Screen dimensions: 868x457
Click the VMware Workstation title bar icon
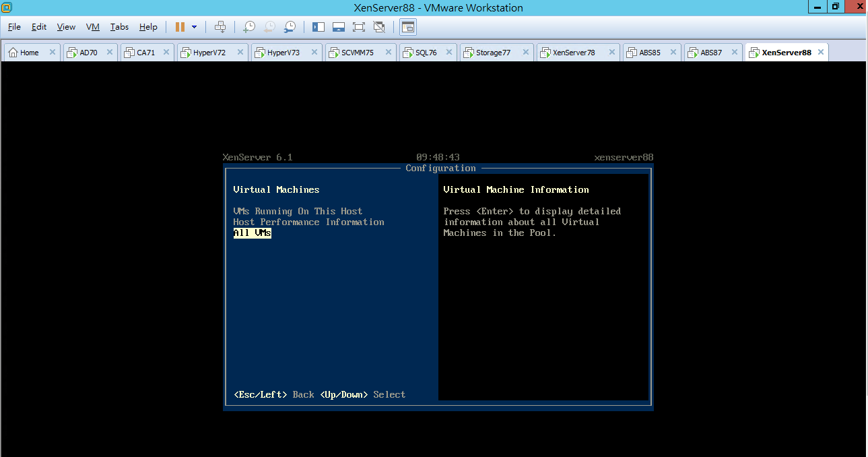(7, 7)
